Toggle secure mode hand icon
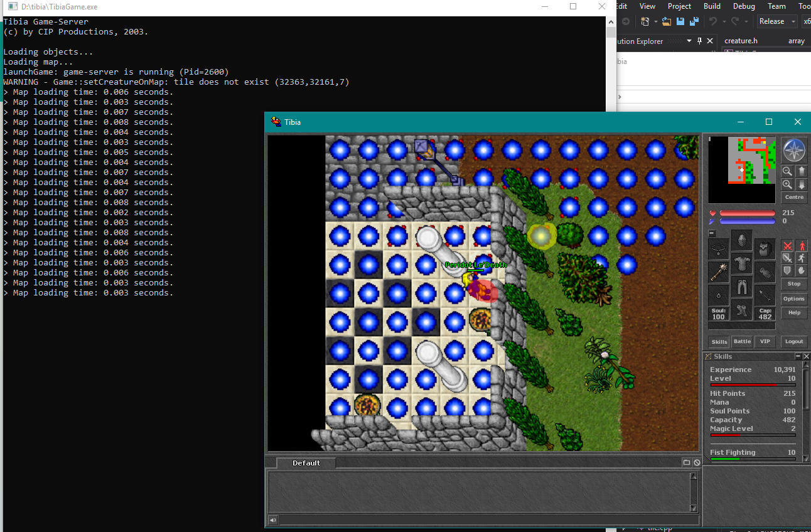The height and width of the screenshot is (532, 811). [802, 270]
